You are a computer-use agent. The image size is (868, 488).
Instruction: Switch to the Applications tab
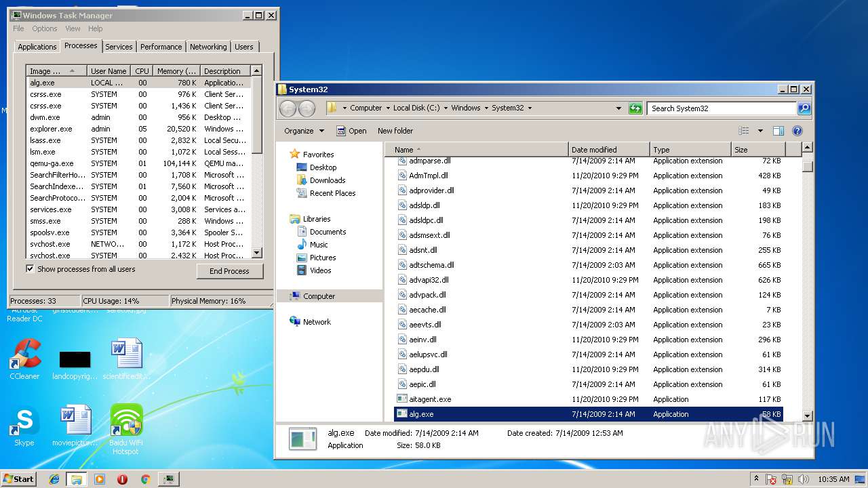pyautogui.click(x=37, y=47)
